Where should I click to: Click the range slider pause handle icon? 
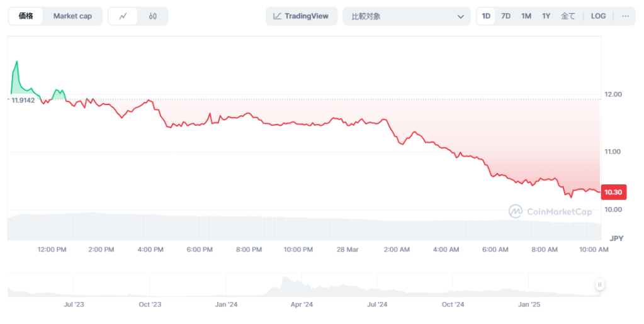600,285
